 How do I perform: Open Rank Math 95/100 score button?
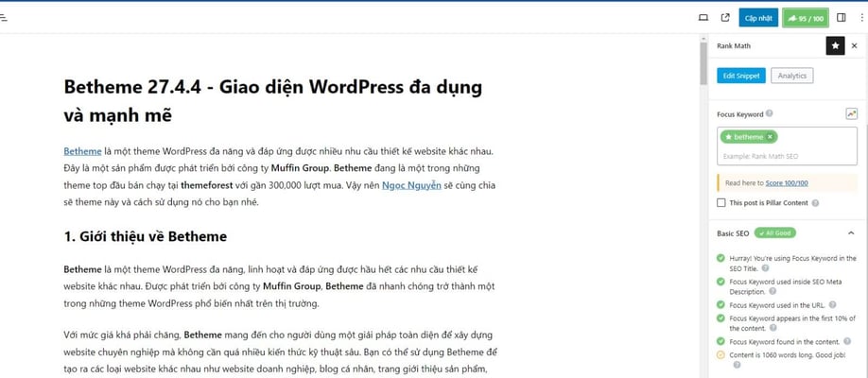[806, 18]
